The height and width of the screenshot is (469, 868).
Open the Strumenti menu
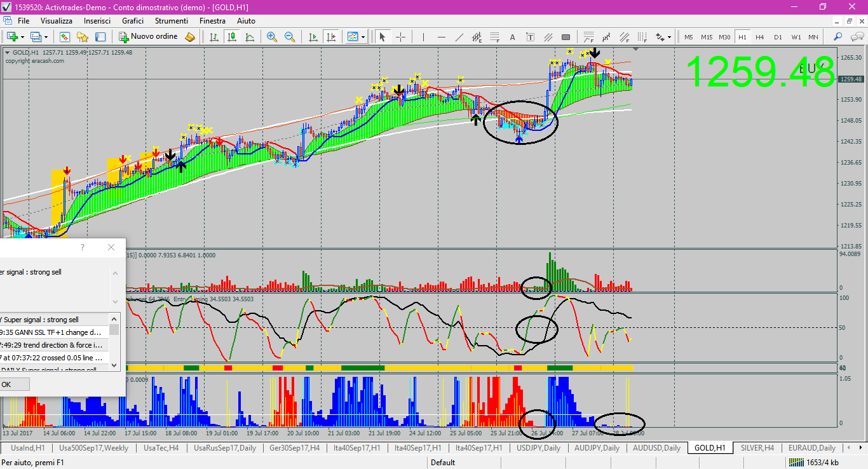[172, 21]
